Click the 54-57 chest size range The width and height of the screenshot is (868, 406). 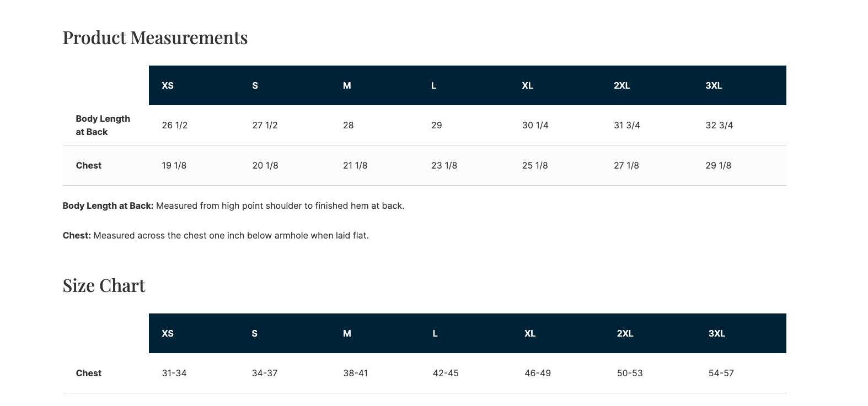tap(721, 373)
